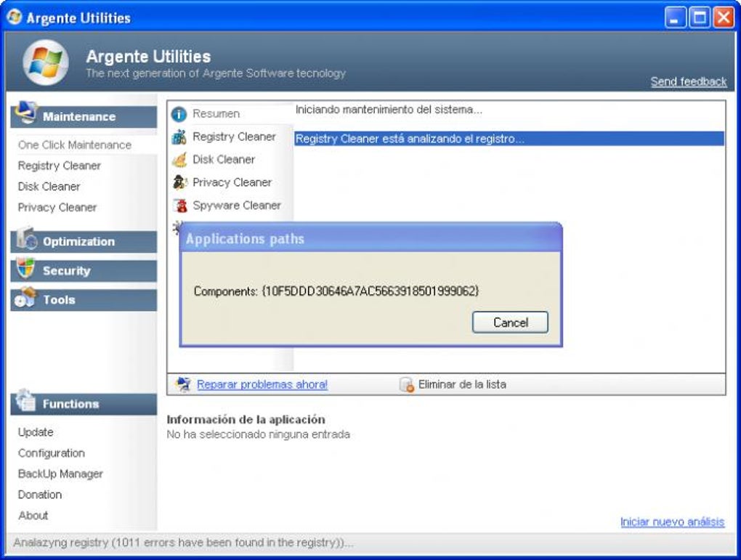Click the Resumen info icon

point(179,114)
